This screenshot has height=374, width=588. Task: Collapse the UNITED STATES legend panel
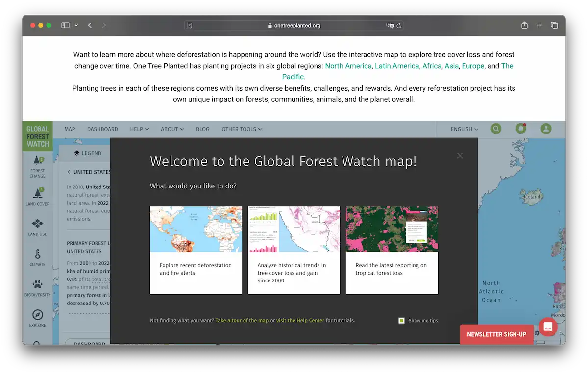[x=68, y=172]
